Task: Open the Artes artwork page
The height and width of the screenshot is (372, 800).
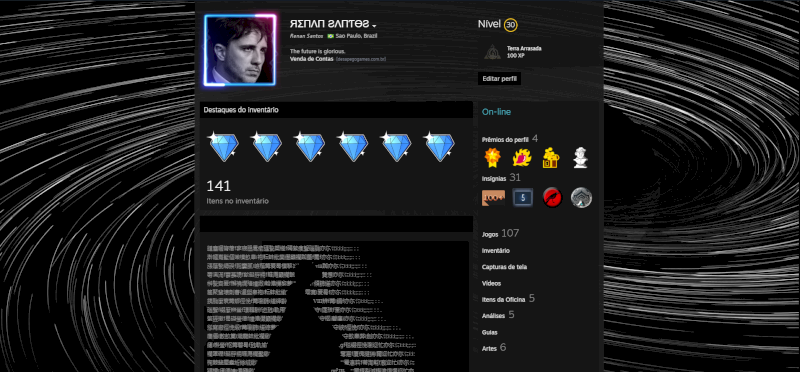Action: pyautogui.click(x=489, y=349)
